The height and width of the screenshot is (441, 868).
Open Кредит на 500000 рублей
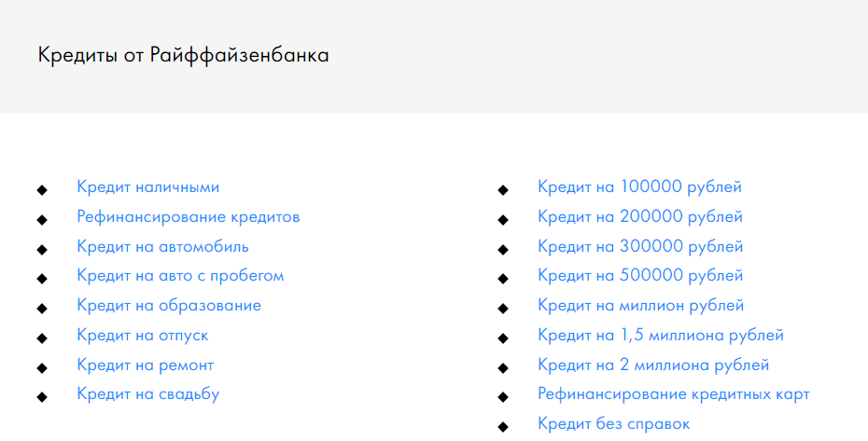click(x=640, y=276)
